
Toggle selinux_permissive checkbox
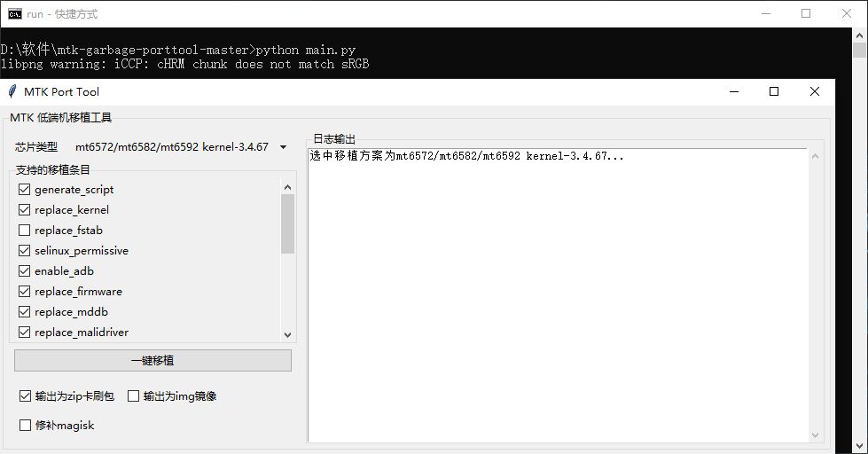click(25, 251)
